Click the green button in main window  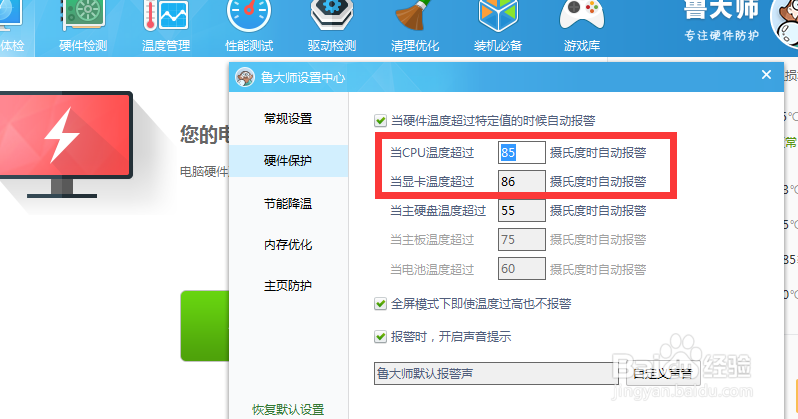point(205,326)
